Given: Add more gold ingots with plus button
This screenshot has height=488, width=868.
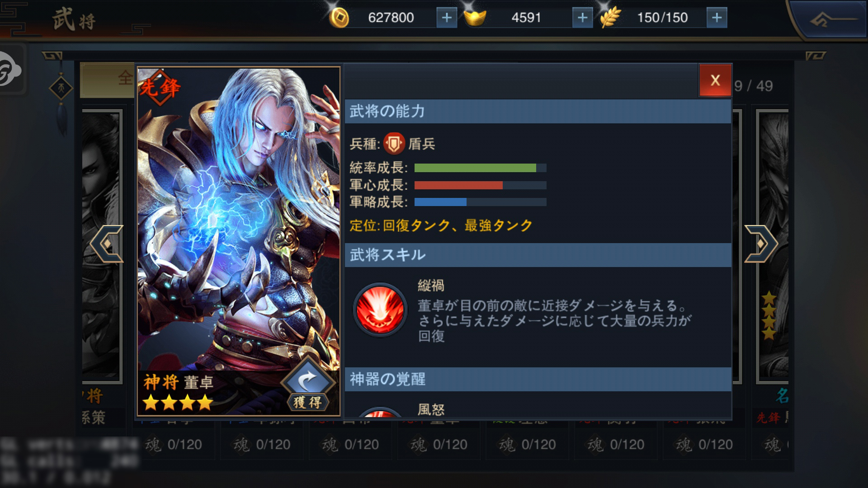Looking at the screenshot, I should (583, 18).
